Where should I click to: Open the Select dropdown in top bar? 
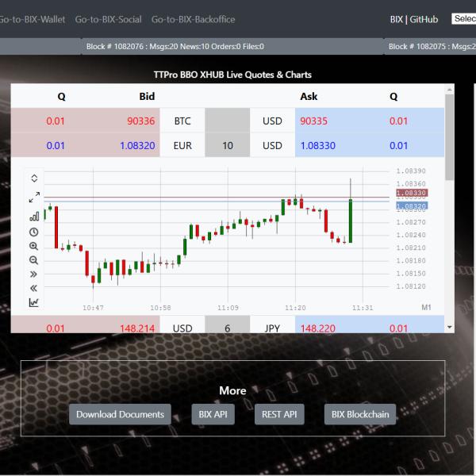tap(463, 19)
